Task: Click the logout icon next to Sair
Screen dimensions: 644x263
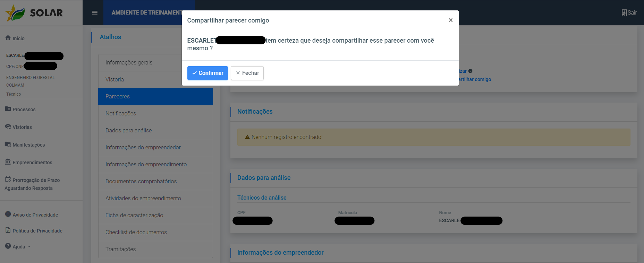Action: tap(624, 13)
